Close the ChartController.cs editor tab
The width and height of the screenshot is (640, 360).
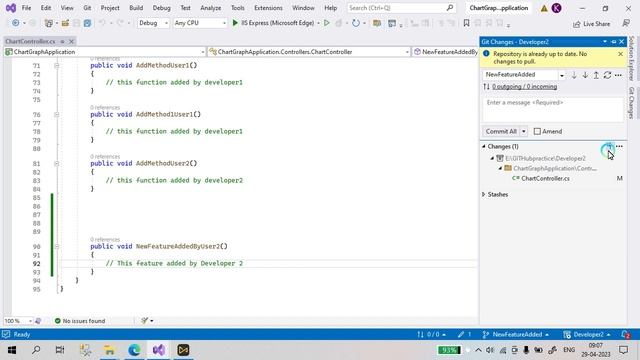coord(71,41)
